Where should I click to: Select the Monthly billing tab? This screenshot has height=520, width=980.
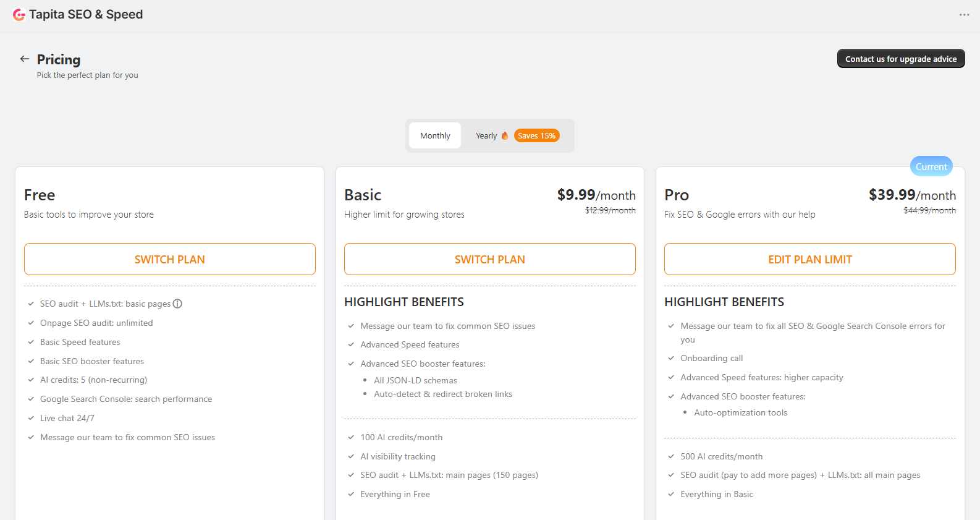click(435, 135)
